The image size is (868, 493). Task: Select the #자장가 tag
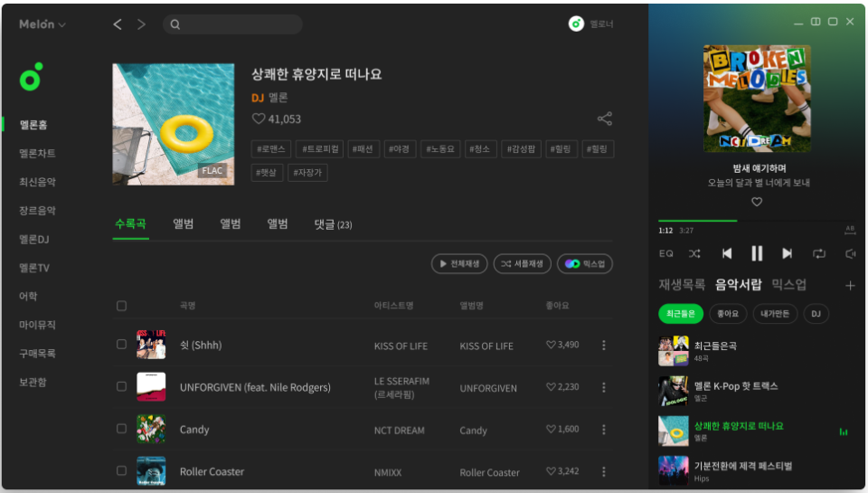pyautogui.click(x=307, y=172)
